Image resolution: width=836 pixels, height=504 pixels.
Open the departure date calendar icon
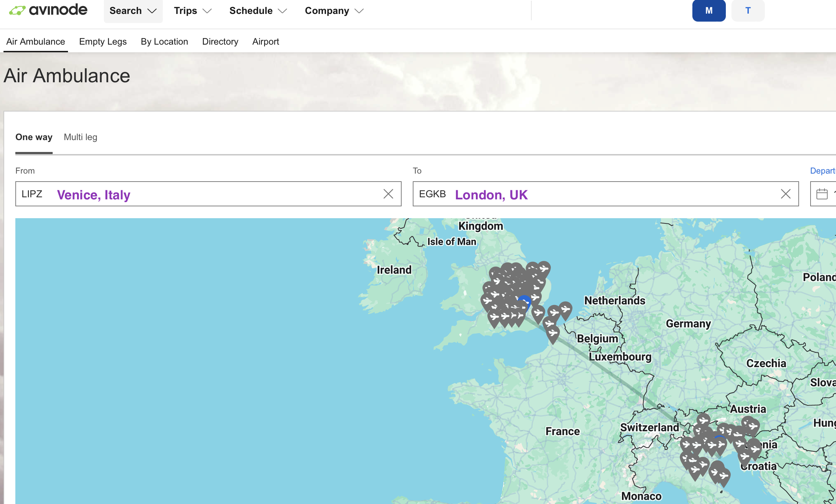pos(822,194)
